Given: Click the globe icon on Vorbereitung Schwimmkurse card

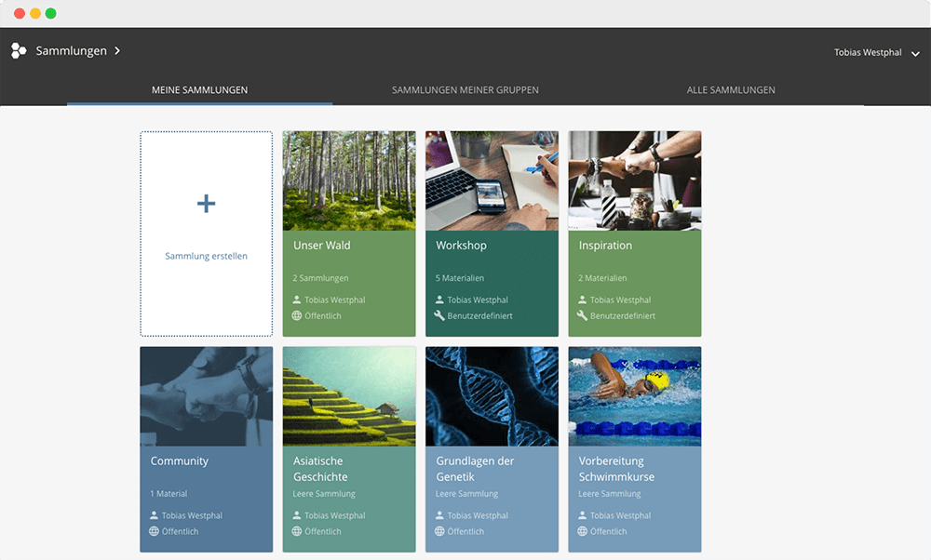Looking at the screenshot, I should [x=583, y=531].
